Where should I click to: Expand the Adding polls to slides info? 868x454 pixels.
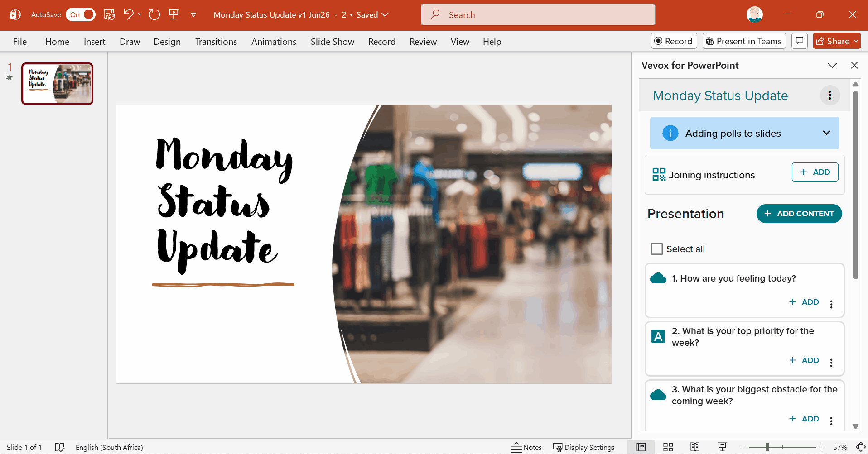coord(826,133)
